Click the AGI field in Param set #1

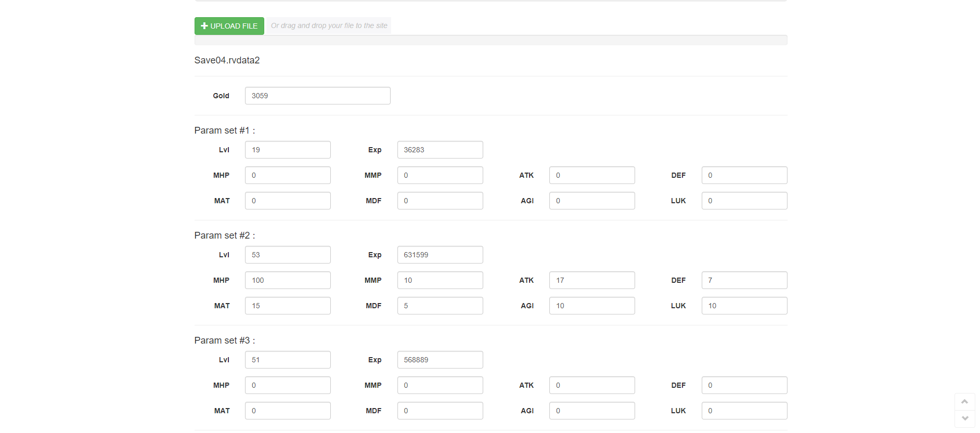point(591,201)
